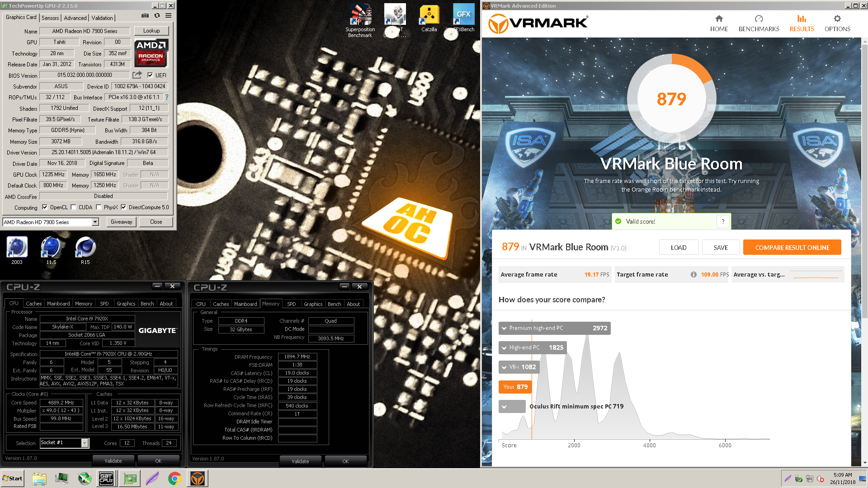The height and width of the screenshot is (488, 868).
Task: Open the VRMark Results tab
Action: click(x=802, y=23)
